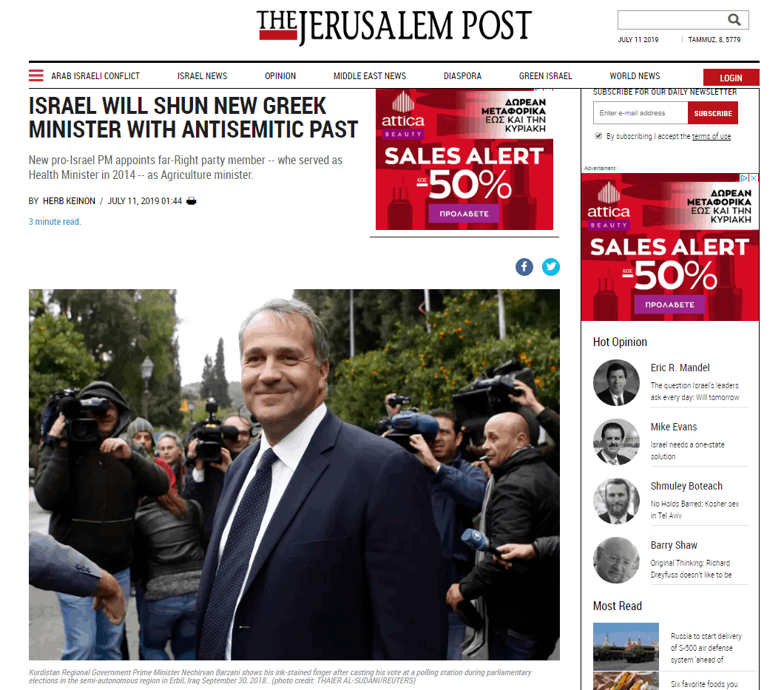This screenshot has height=690, width=784.
Task: Click the Jerusalem Post logo
Action: pyautogui.click(x=394, y=27)
